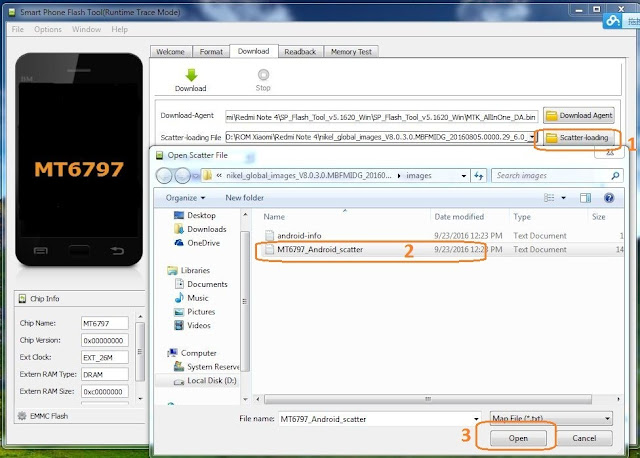Viewport: 640px width, 458px height.
Task: Select Videos library
Action: [193, 325]
